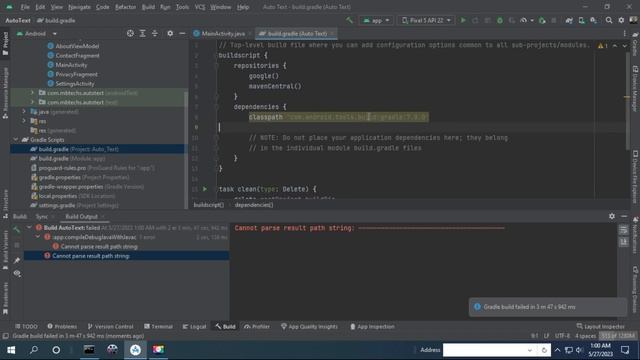Click the Select Opened File target icon
This screenshot has width=640, height=360.
[130, 33]
